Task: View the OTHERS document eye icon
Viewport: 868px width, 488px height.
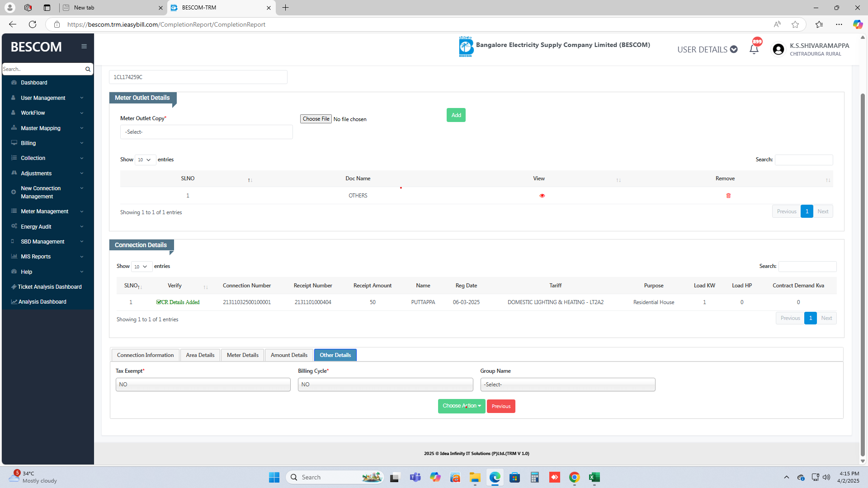Action: pos(542,196)
